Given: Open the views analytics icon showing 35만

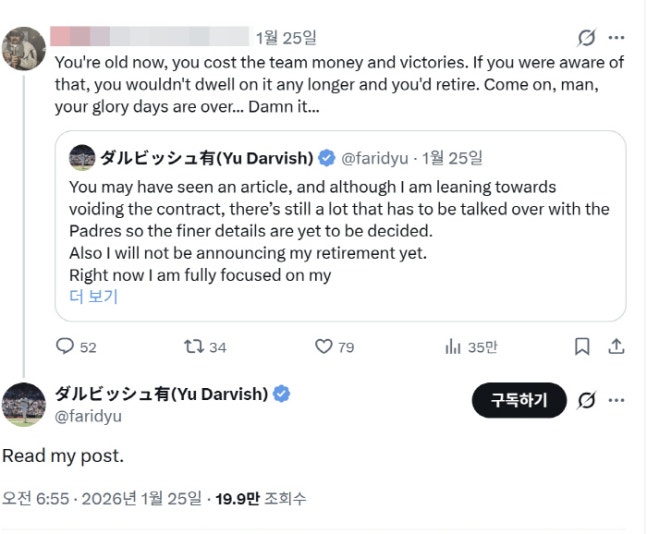Looking at the screenshot, I should [x=453, y=346].
